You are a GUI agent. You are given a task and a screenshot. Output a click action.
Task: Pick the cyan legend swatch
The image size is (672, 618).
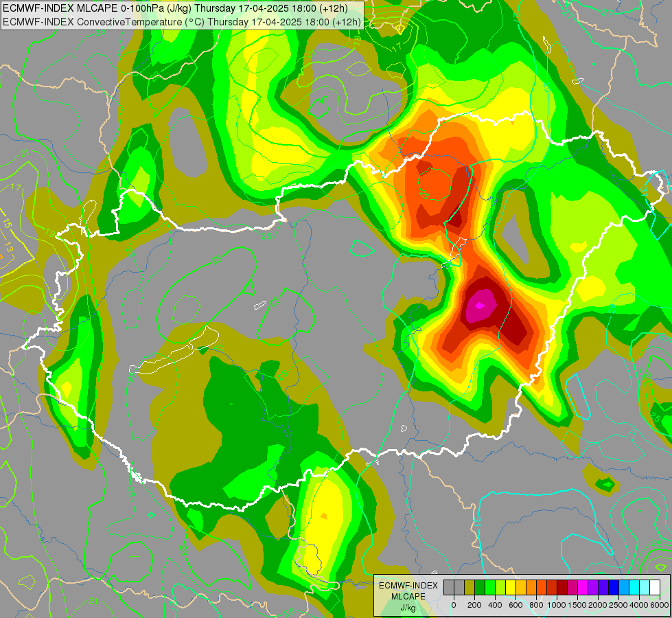[634, 587]
